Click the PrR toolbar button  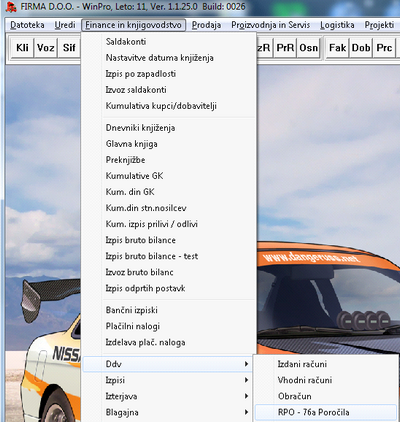[x=285, y=48]
